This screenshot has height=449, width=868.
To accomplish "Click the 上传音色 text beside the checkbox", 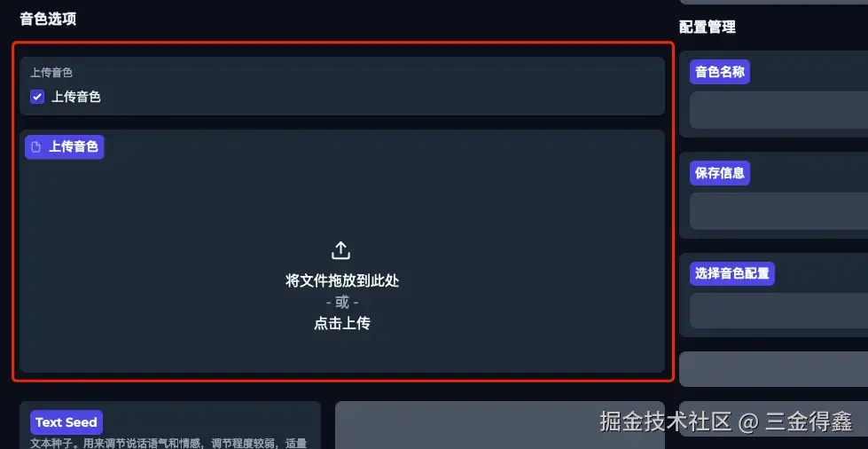I will click(x=76, y=97).
